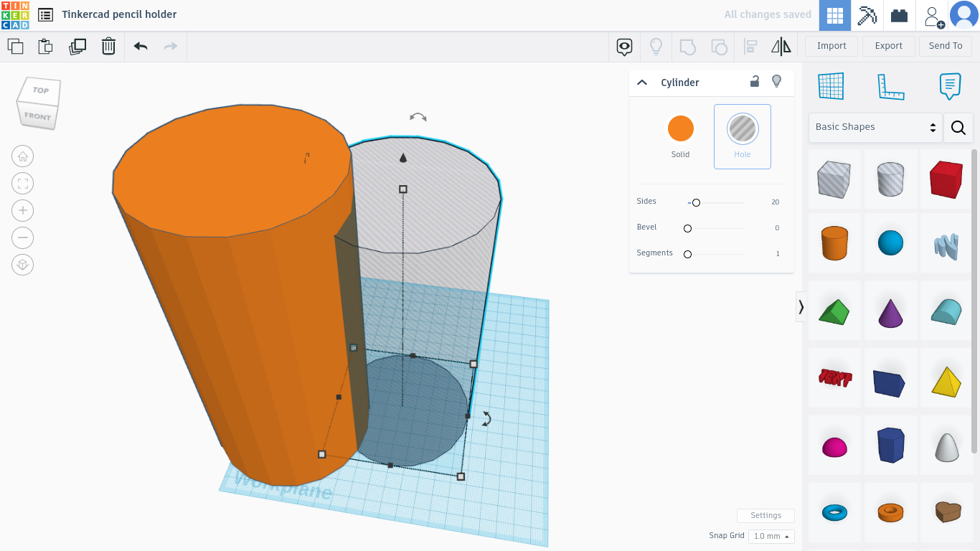Open the Notes tool
Image resolution: width=980 pixels, height=551 pixels.
click(950, 86)
